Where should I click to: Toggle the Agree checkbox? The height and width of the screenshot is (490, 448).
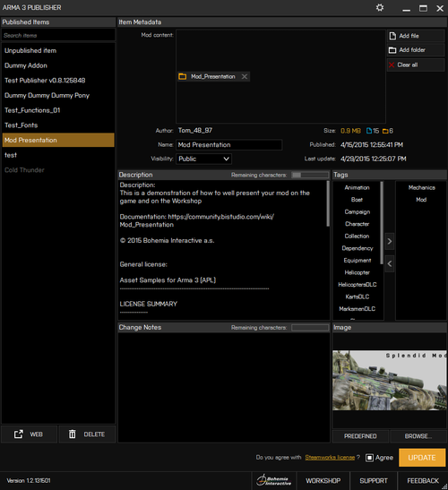click(x=369, y=458)
